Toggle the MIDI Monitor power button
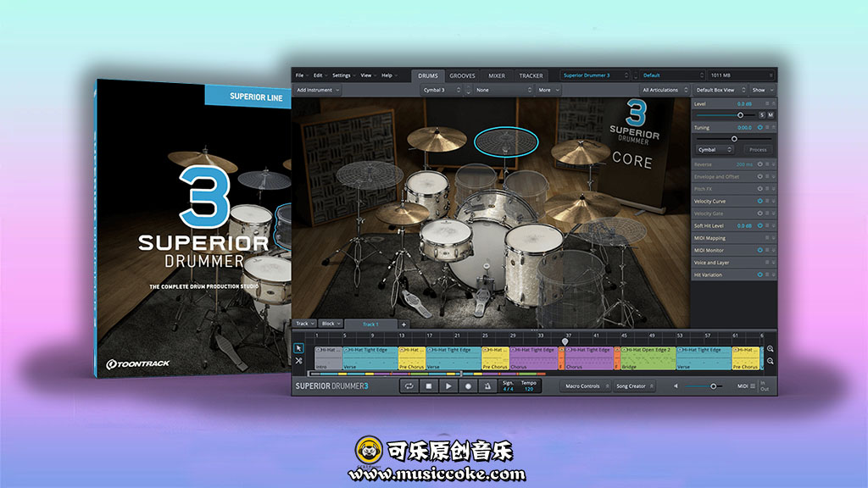The height and width of the screenshot is (488, 868). pos(760,250)
